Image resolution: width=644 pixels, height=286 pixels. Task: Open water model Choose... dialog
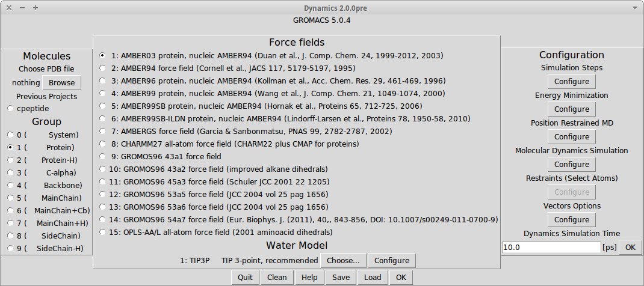coord(343,261)
